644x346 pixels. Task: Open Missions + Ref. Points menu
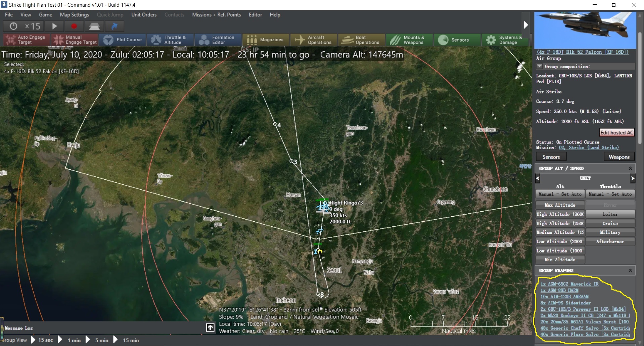217,15
